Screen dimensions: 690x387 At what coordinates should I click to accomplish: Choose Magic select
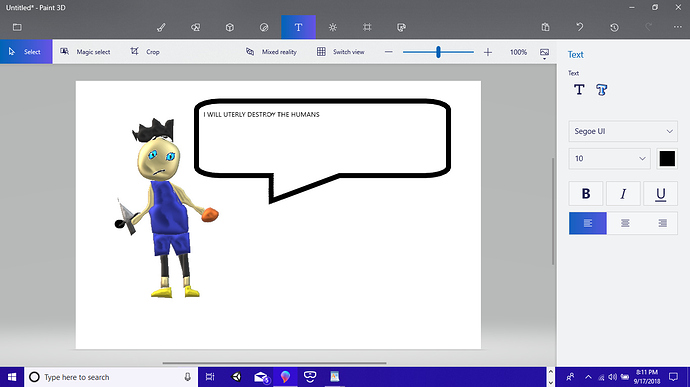[x=85, y=52]
